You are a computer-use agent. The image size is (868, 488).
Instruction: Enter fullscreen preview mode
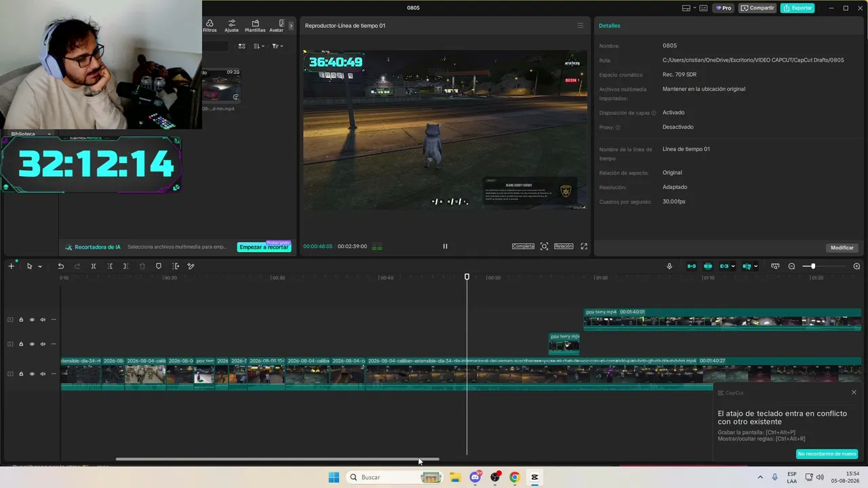point(584,246)
